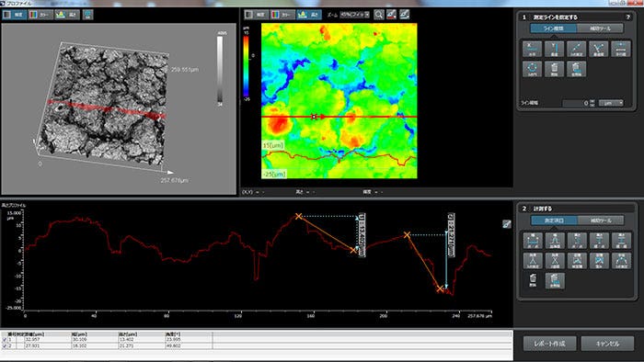Switch to line type tab in panel 1

coord(554,28)
